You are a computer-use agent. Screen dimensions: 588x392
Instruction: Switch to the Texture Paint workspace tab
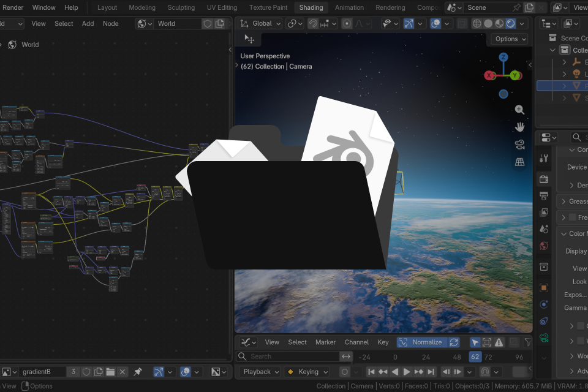pos(268,7)
